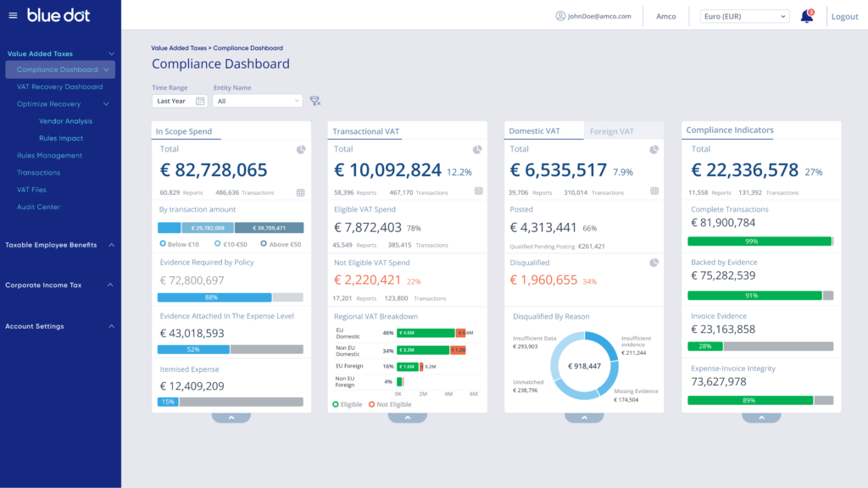Image resolution: width=868 pixels, height=488 pixels.
Task: Click pie chart icon beside Disqualified
Action: tap(654, 263)
